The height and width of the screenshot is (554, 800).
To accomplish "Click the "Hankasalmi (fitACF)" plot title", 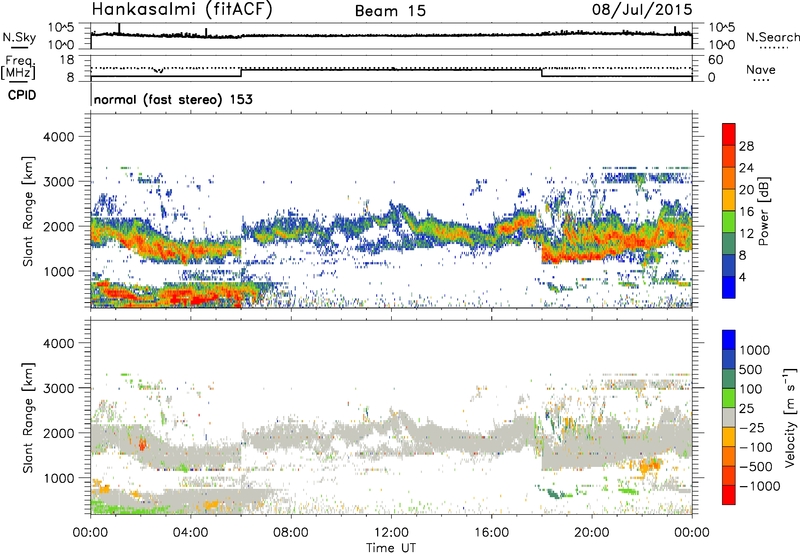I will [182, 9].
